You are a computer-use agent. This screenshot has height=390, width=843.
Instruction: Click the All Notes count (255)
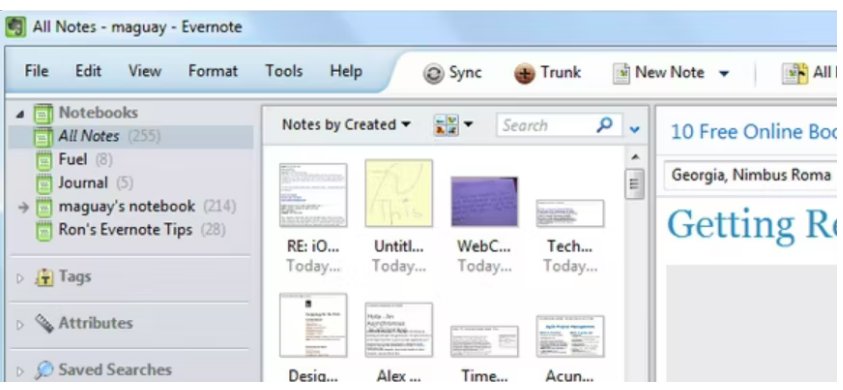click(x=144, y=137)
